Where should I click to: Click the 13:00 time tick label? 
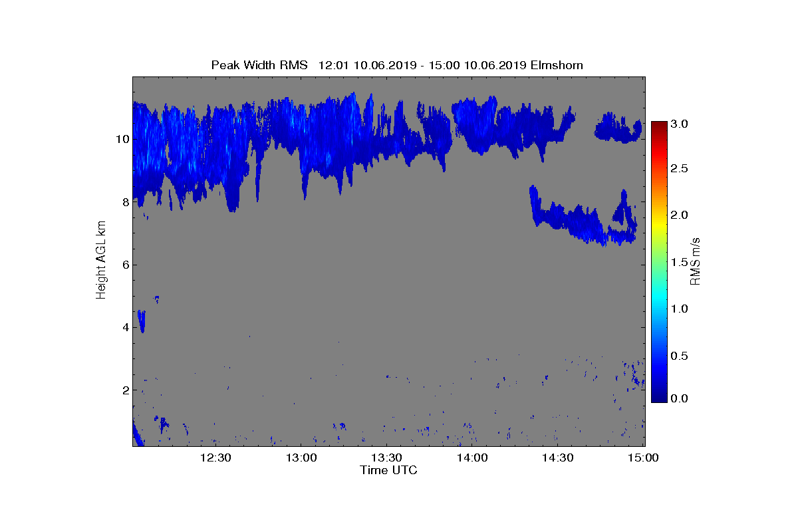[x=301, y=458]
